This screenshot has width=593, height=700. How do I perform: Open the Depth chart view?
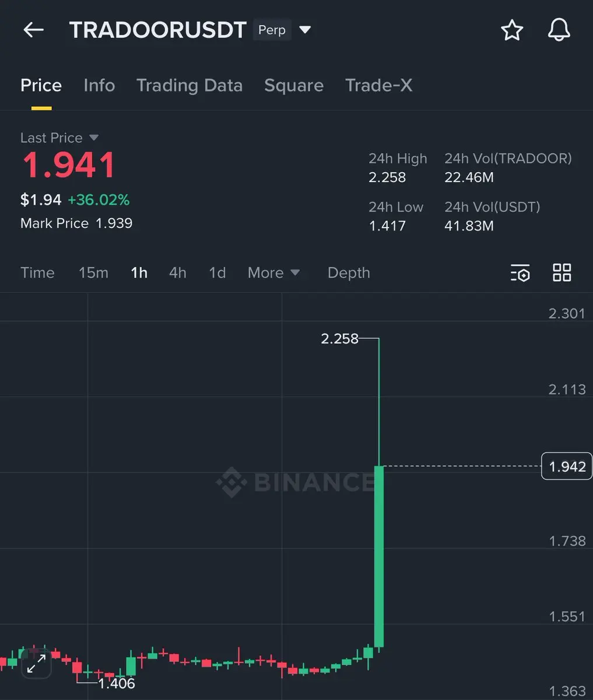pyautogui.click(x=349, y=272)
